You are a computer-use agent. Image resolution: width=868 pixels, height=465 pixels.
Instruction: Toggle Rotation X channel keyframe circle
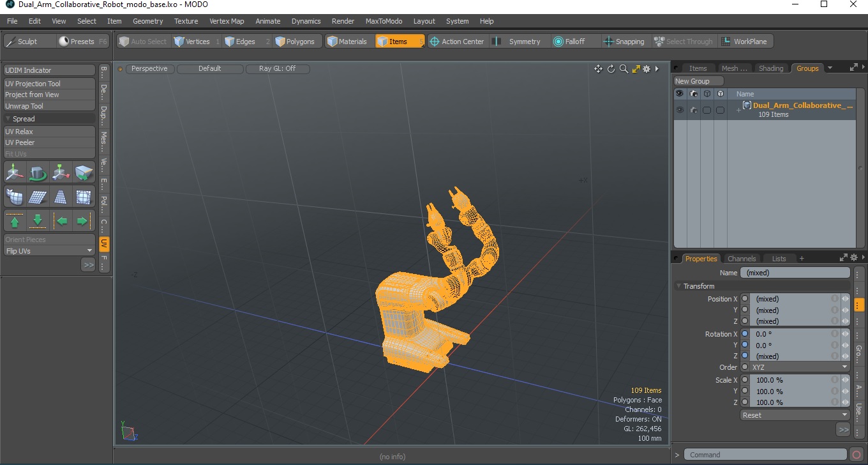point(745,334)
